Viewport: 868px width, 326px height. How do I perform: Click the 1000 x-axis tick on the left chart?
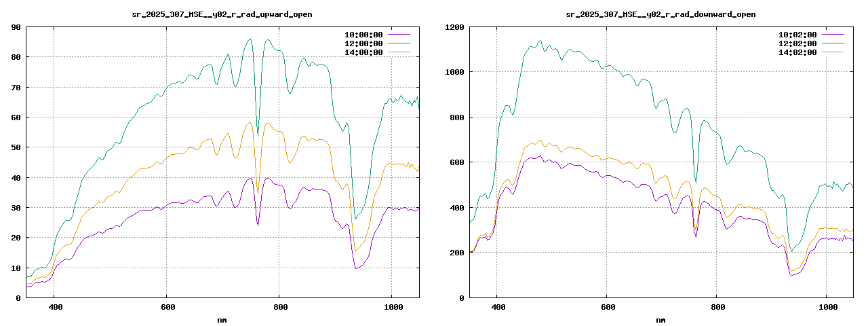391,307
